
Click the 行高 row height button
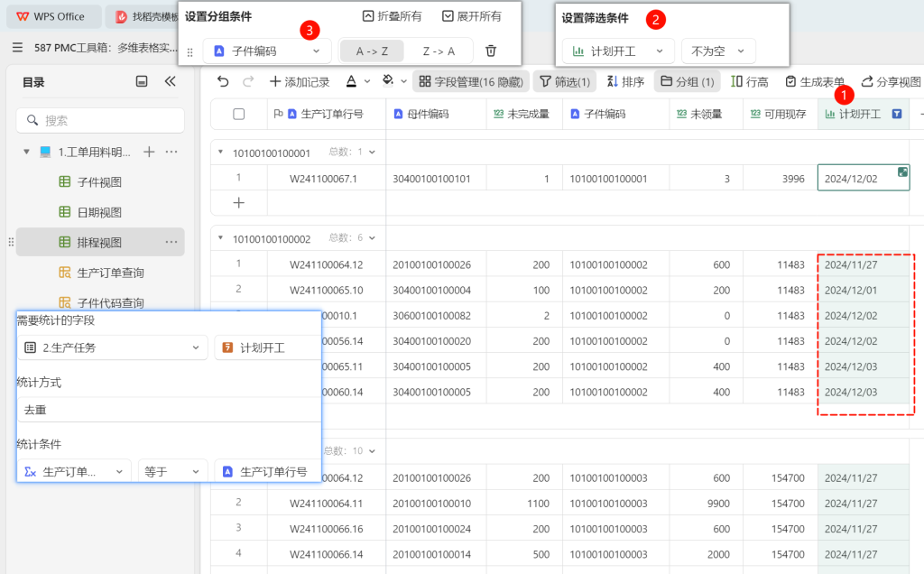(x=749, y=82)
